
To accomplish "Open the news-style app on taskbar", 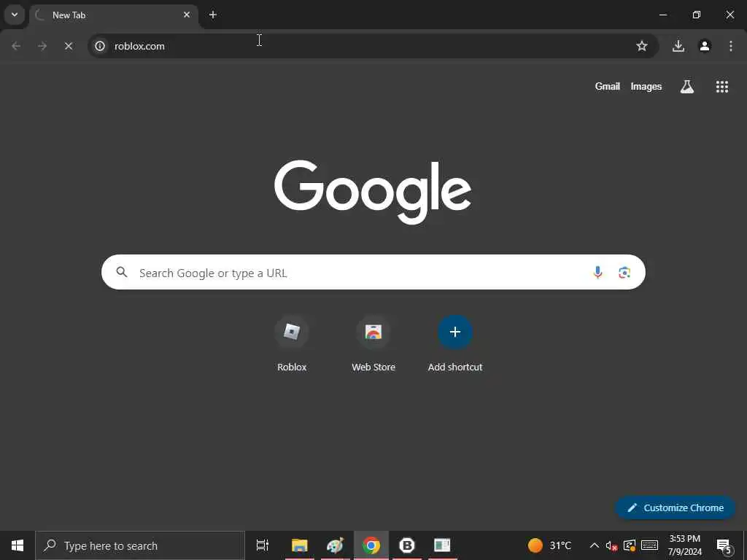I will (x=442, y=545).
